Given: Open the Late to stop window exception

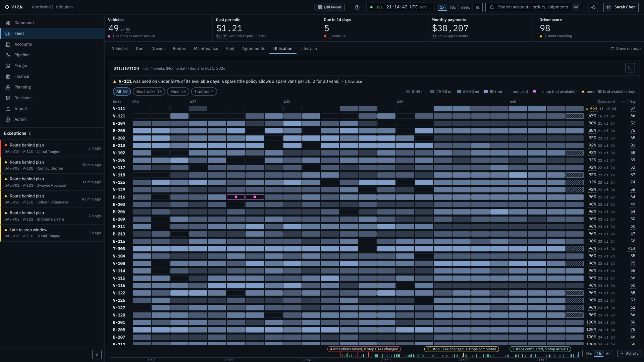Looking at the screenshot, I should click(52, 233).
